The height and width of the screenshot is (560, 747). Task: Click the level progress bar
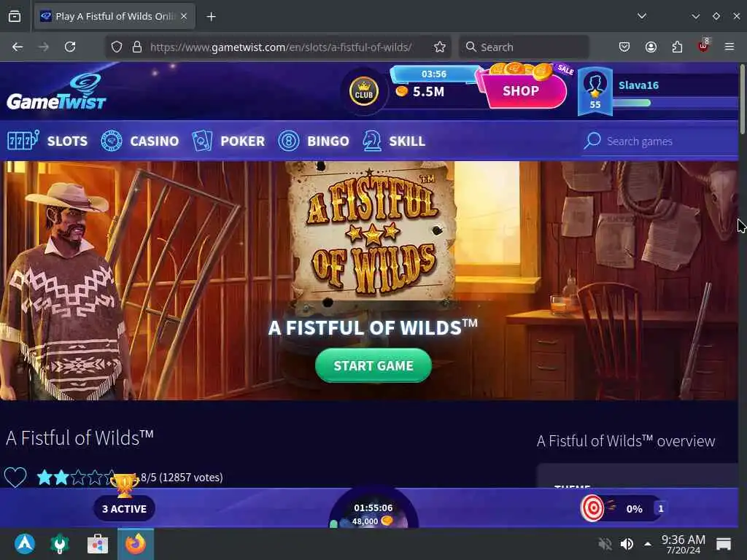[x=676, y=103]
